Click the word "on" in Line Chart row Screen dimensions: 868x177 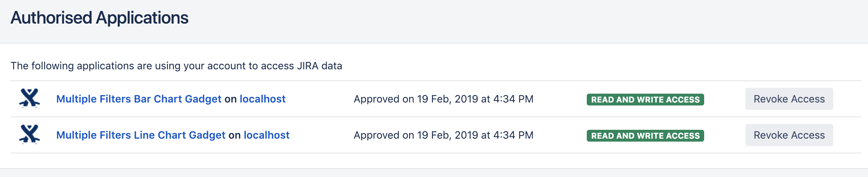point(234,135)
